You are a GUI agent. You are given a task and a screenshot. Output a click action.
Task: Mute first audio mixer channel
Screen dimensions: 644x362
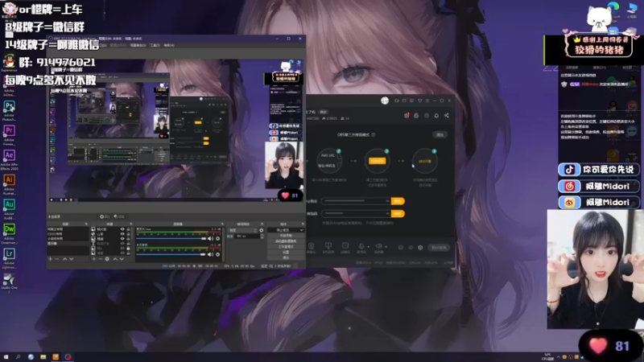click(x=210, y=238)
